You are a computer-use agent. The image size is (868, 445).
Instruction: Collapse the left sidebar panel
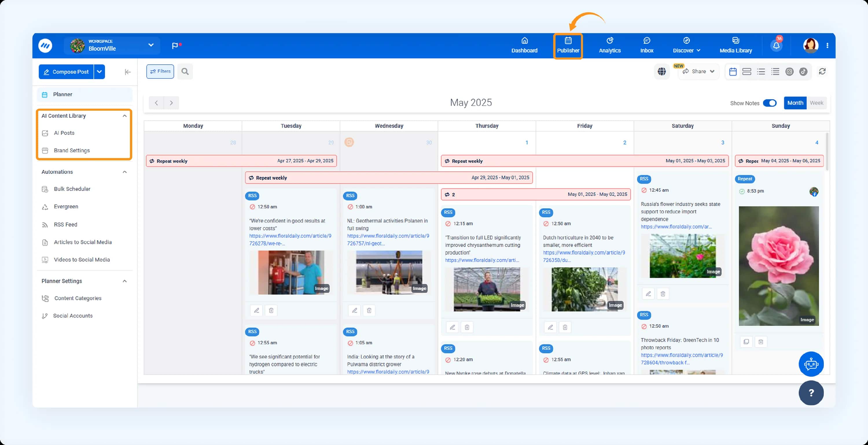pos(127,72)
